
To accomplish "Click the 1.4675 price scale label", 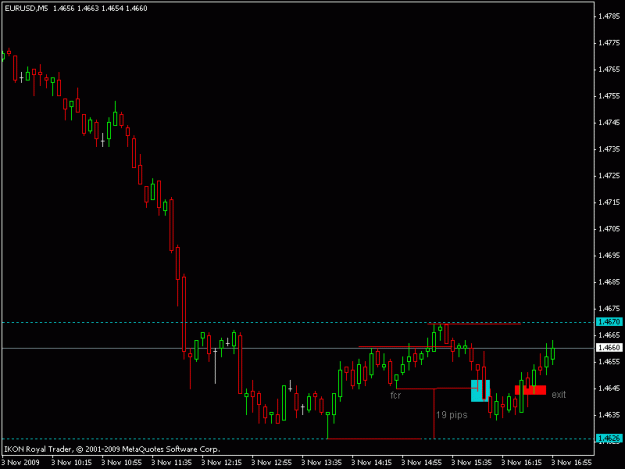I will click(x=609, y=308).
